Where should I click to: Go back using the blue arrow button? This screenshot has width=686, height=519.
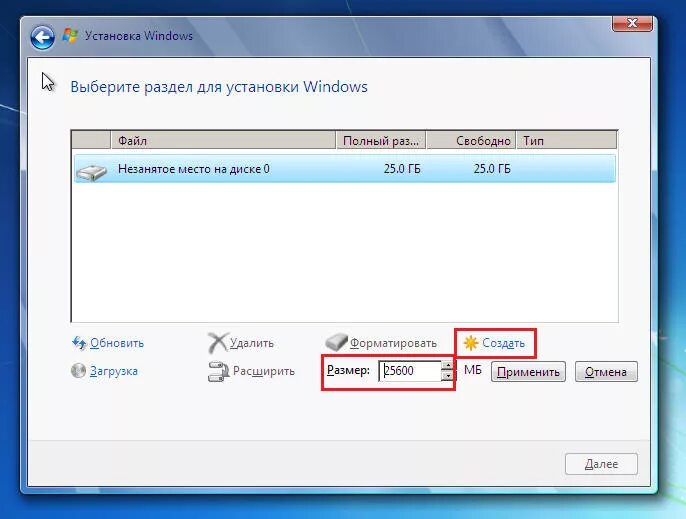coord(42,37)
